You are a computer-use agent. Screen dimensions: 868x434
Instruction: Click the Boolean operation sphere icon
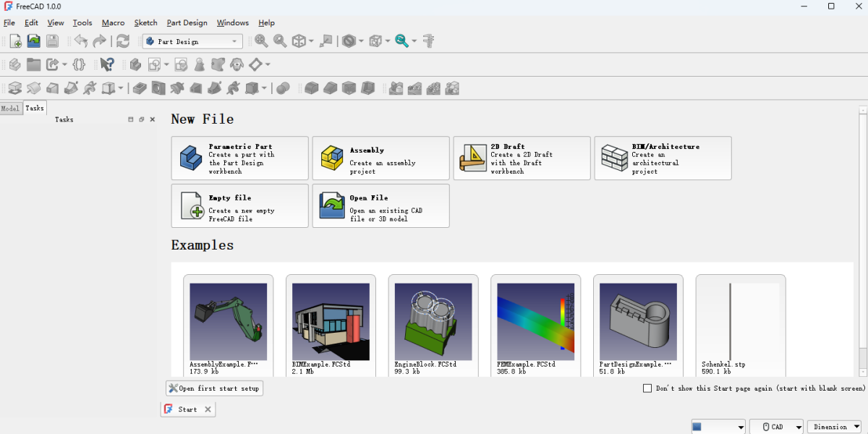pyautogui.click(x=284, y=88)
